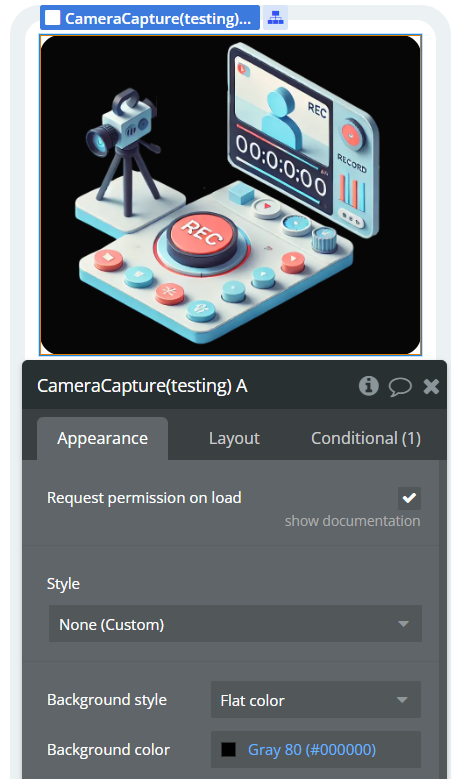458x779 pixels.
Task: Open the Background style Flat color dropdown
Action: [315, 700]
